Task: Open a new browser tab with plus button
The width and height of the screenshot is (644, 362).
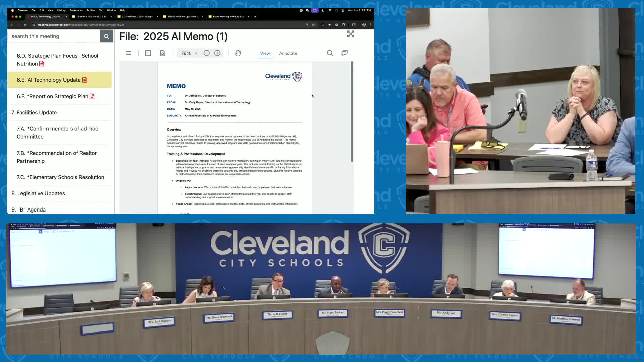Action: click(255, 16)
